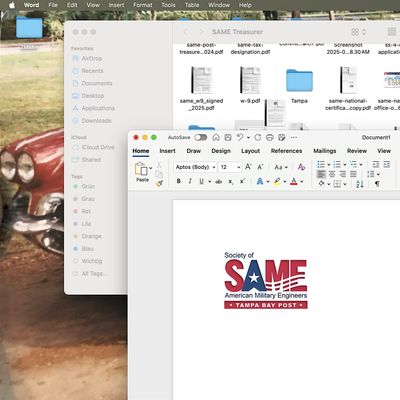Image resolution: width=400 pixels, height=400 pixels.
Task: Sort text A to Z
Action: [360, 184]
